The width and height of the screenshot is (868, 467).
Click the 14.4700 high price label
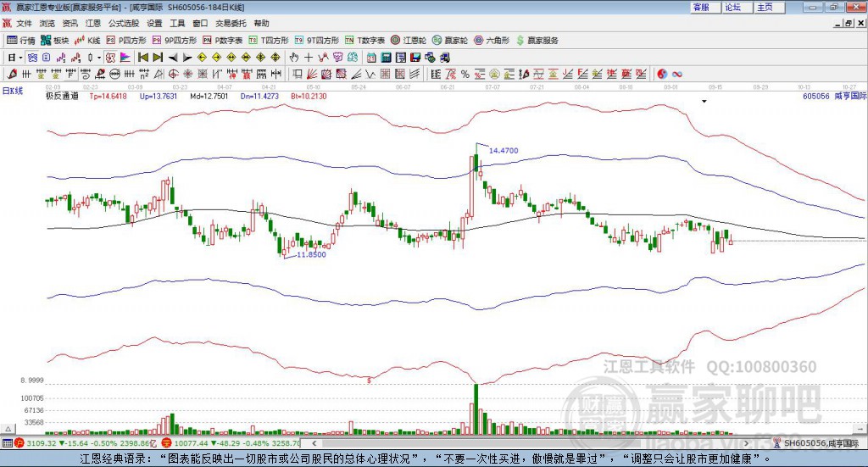[x=504, y=150]
